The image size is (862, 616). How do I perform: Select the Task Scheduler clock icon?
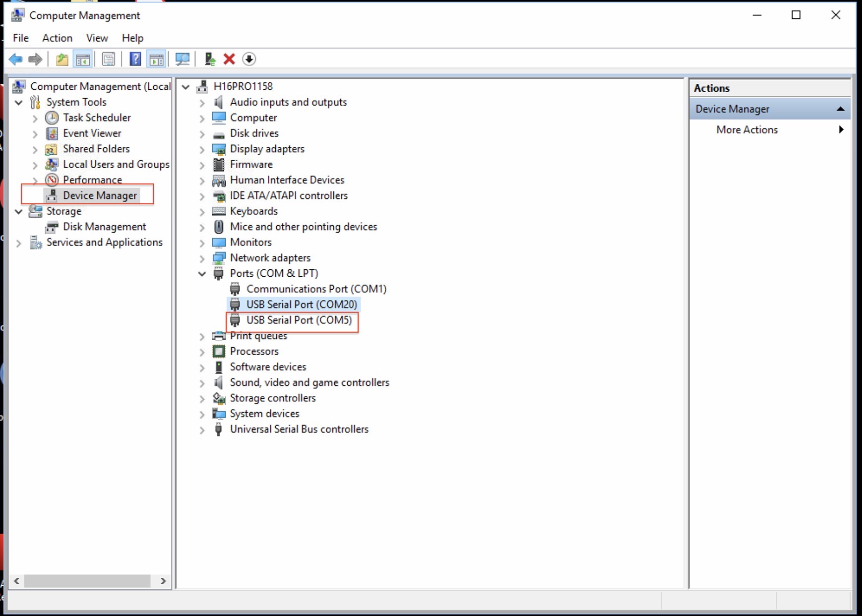(52, 118)
